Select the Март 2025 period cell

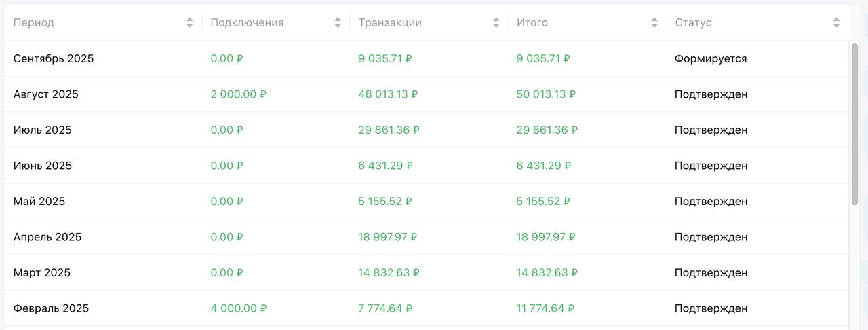[42, 272]
